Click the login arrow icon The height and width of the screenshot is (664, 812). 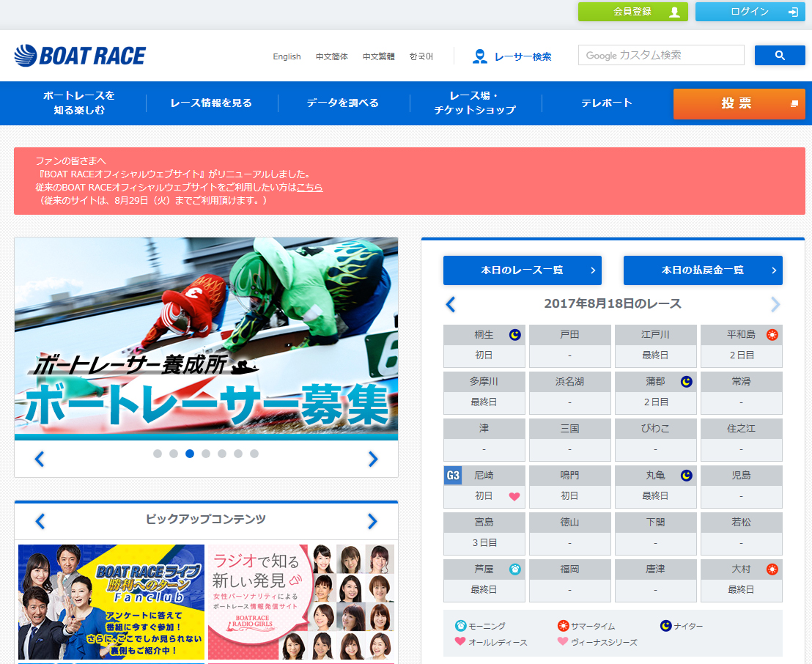pyautogui.click(x=793, y=12)
